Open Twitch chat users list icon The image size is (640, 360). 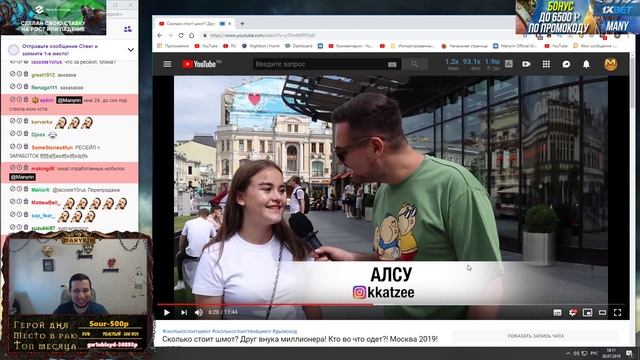click(128, 29)
